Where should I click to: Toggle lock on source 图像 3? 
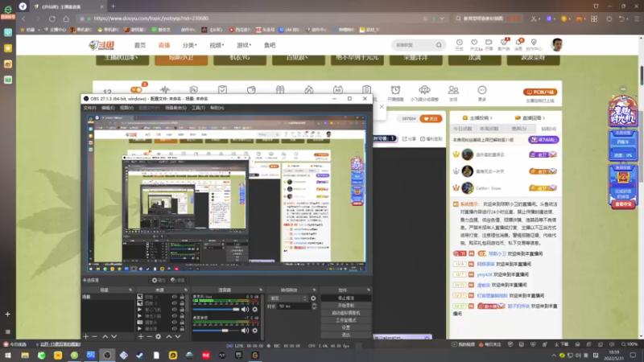(x=182, y=297)
